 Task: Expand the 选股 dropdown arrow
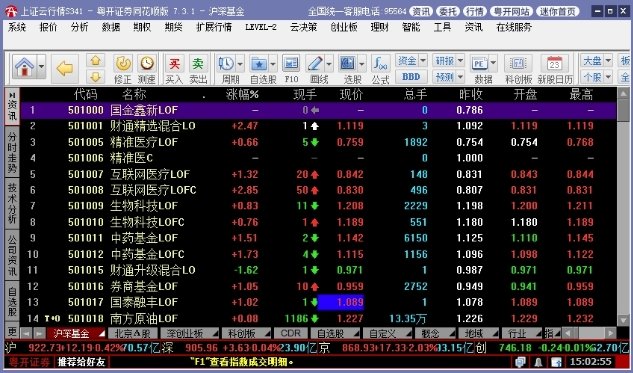pos(362,64)
